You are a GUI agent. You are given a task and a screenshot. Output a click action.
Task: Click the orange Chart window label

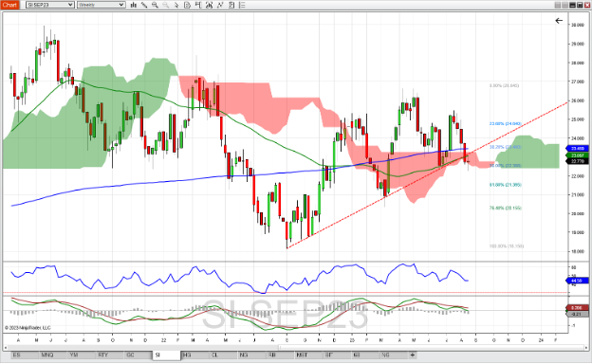(9, 5)
